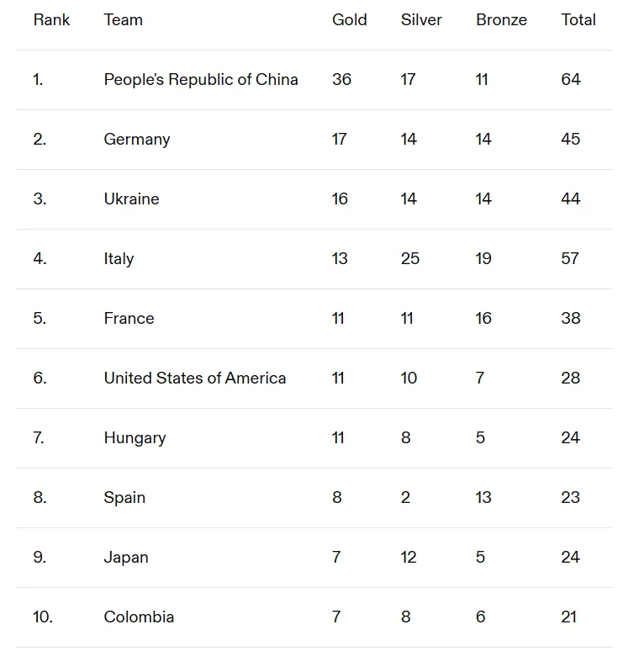Select Italy's silver count 25

click(410, 259)
